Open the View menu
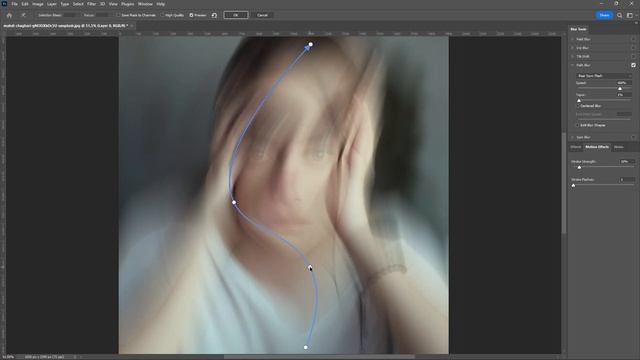Image resolution: width=640 pixels, height=360 pixels. tap(113, 4)
